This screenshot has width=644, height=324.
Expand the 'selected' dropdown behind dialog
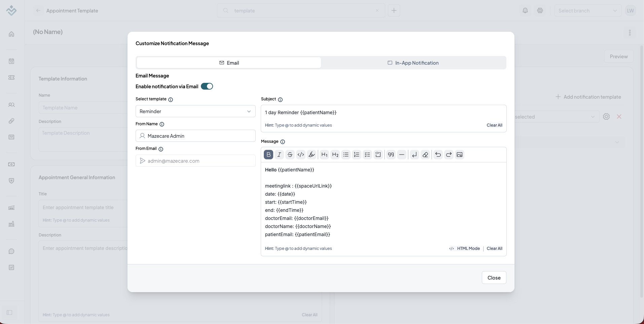557,117
